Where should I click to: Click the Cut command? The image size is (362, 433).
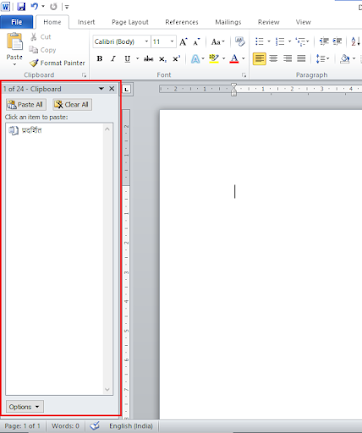[41, 37]
